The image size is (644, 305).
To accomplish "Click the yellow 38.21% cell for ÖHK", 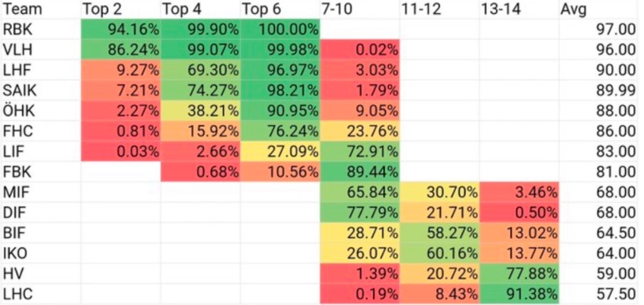I will tap(200, 111).
